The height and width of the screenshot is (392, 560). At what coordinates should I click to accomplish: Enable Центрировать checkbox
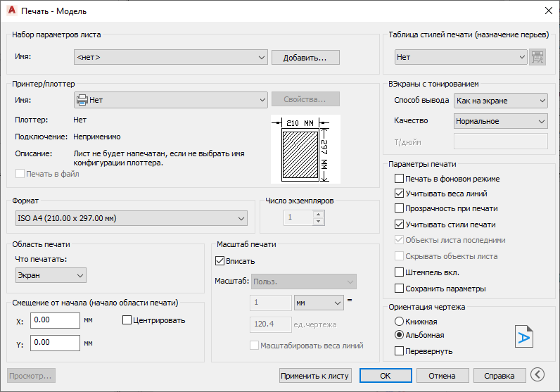coord(127,320)
